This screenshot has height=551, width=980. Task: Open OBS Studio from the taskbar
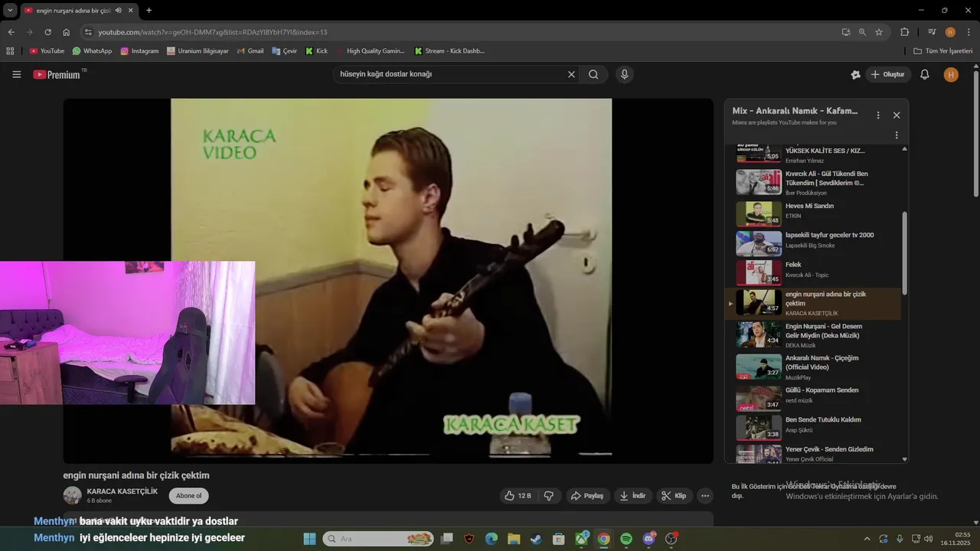click(x=671, y=539)
